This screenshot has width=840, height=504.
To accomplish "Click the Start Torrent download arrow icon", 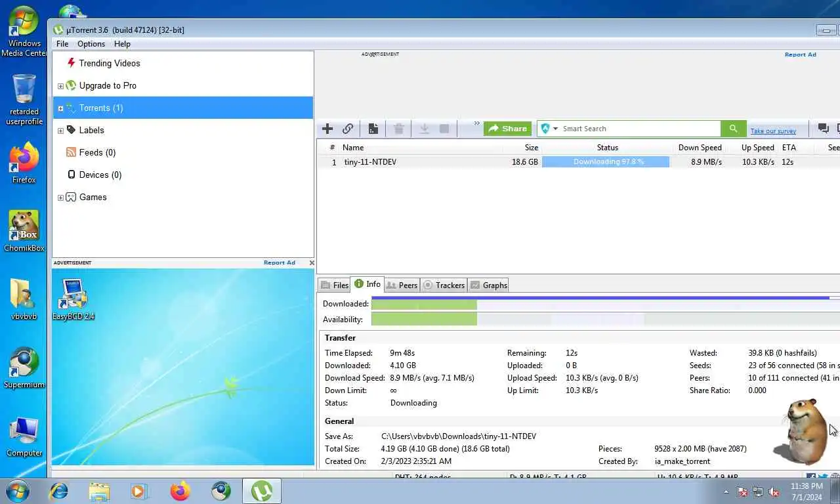I will [x=424, y=129].
